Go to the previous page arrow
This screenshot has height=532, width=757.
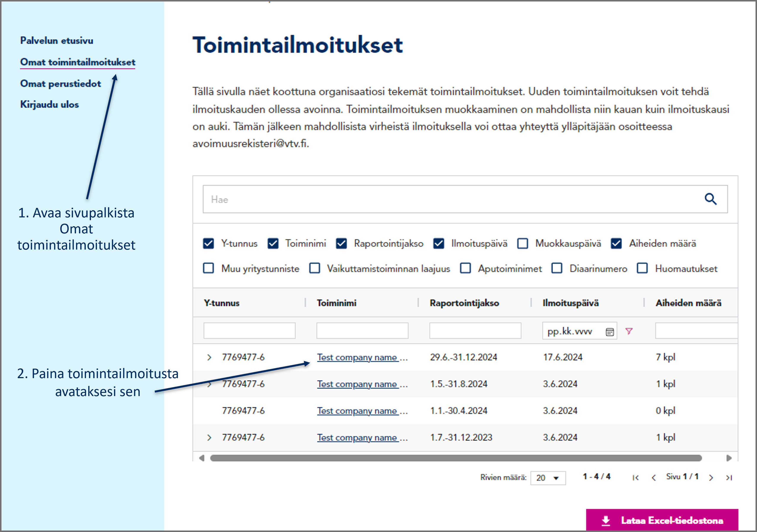pyautogui.click(x=654, y=478)
